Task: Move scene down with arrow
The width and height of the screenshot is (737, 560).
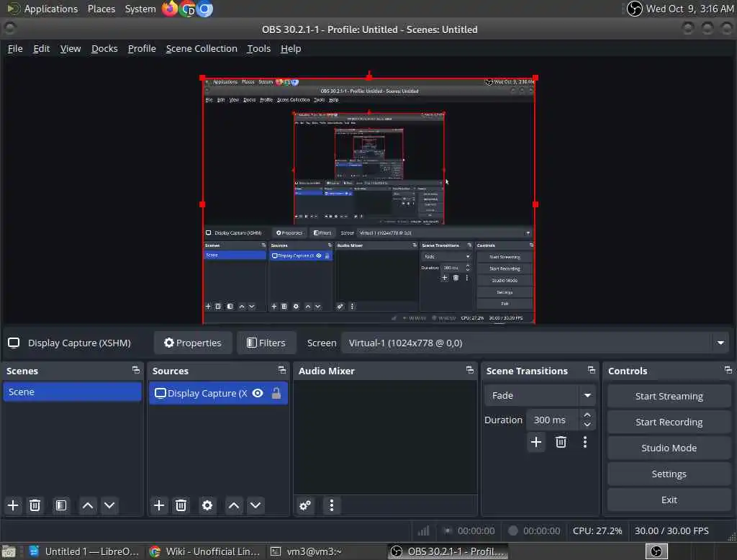Action: pyautogui.click(x=109, y=505)
